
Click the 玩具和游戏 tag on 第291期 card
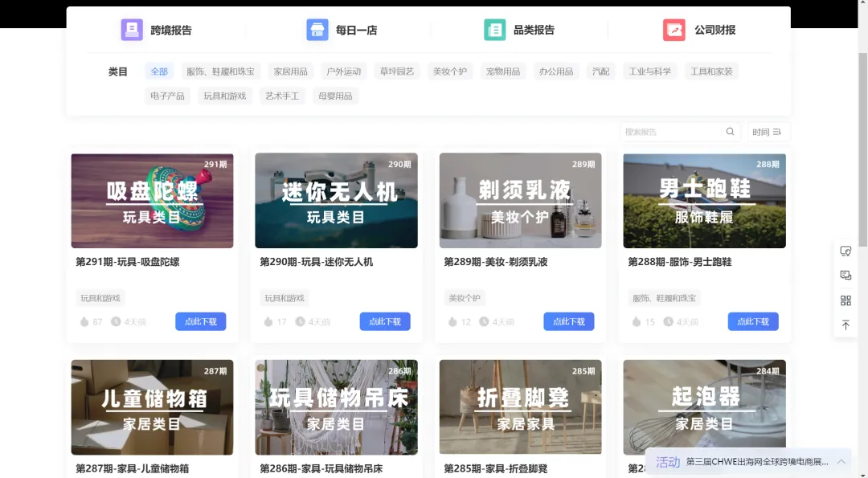point(100,298)
